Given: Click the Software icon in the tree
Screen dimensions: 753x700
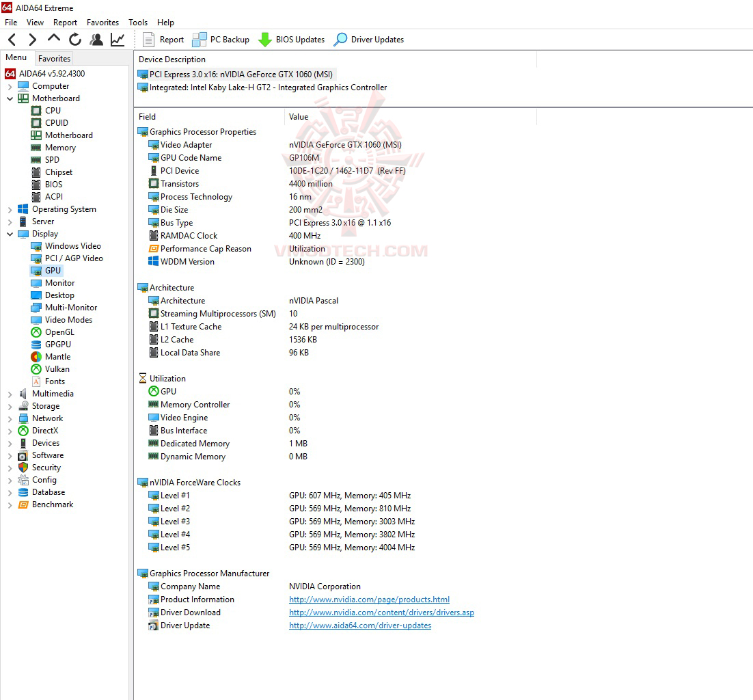Looking at the screenshot, I should point(23,455).
